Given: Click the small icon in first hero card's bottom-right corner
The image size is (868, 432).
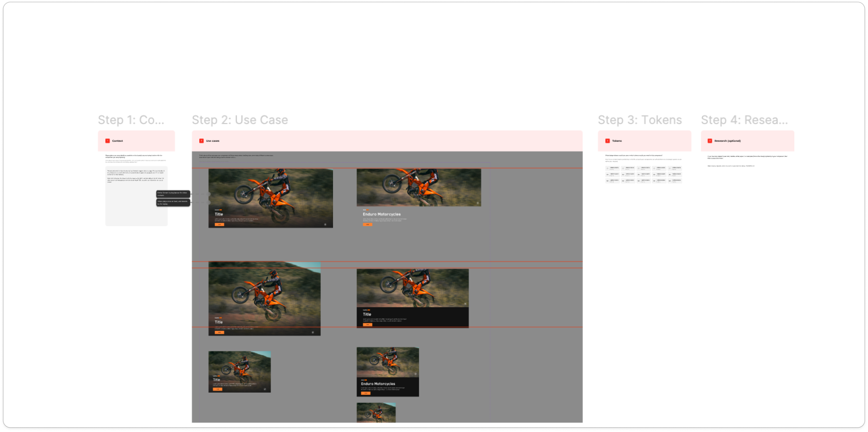Looking at the screenshot, I should click(325, 224).
